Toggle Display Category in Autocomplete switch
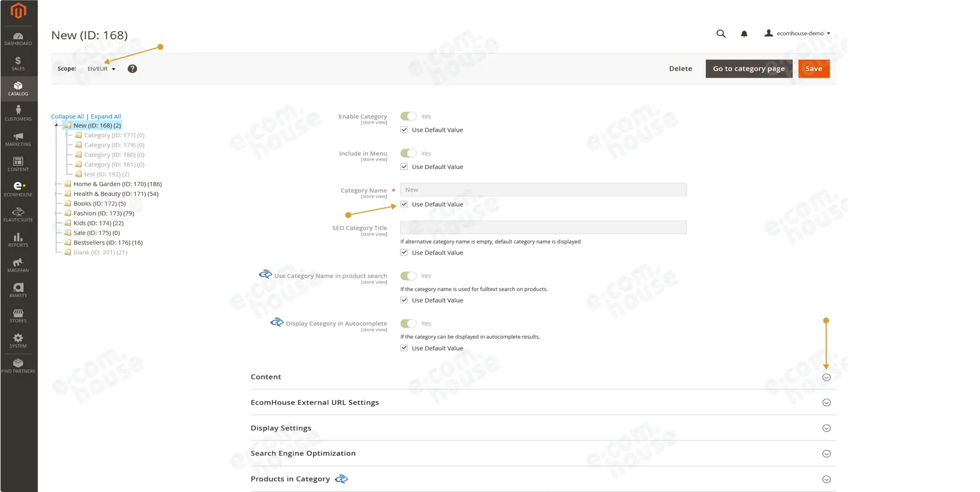Screen dimensions: 980x492 [x=409, y=324]
